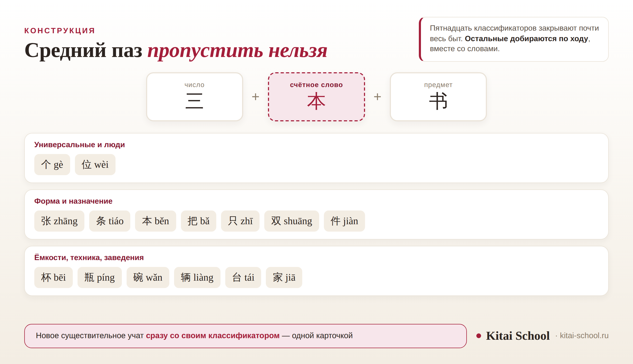Click the 辆 liàng chip
Image resolution: width=633 pixels, height=364 pixels.
197,277
